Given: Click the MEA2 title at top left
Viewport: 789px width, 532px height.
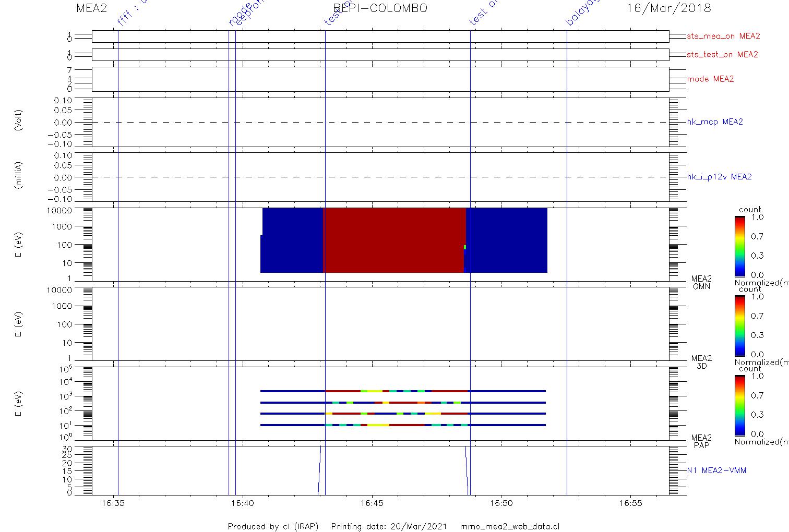Looking at the screenshot, I should pos(92,8).
